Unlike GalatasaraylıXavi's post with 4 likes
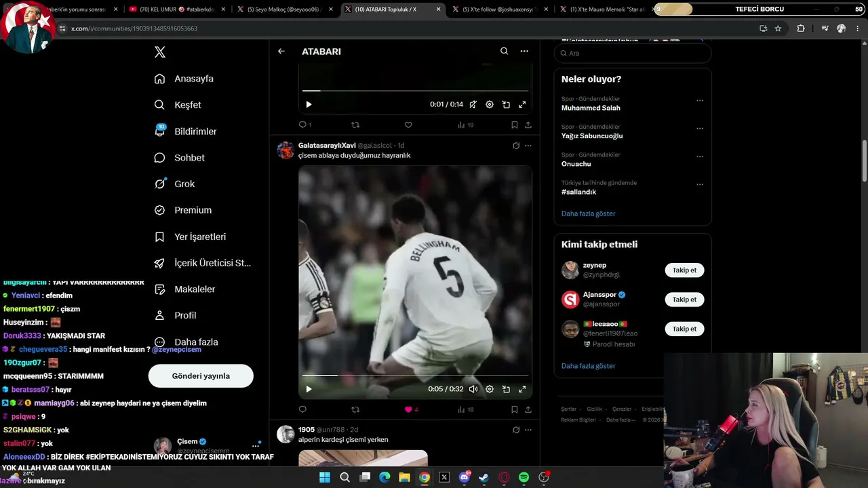This screenshot has width=868, height=488. tap(408, 409)
